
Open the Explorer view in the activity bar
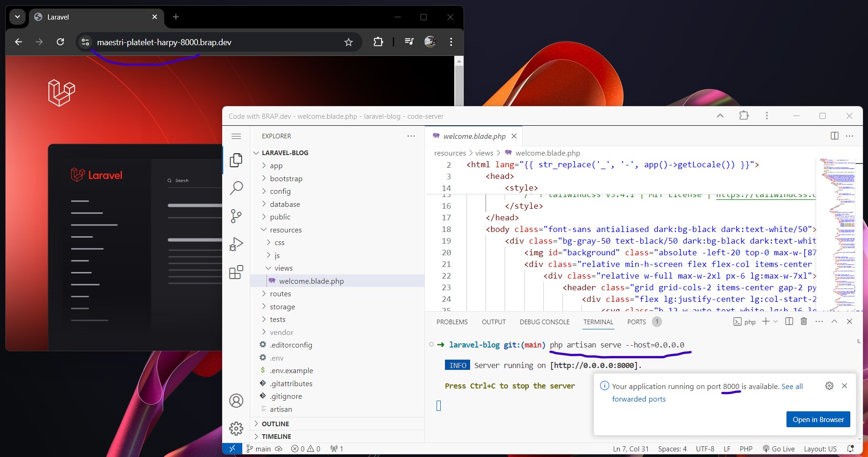236,160
